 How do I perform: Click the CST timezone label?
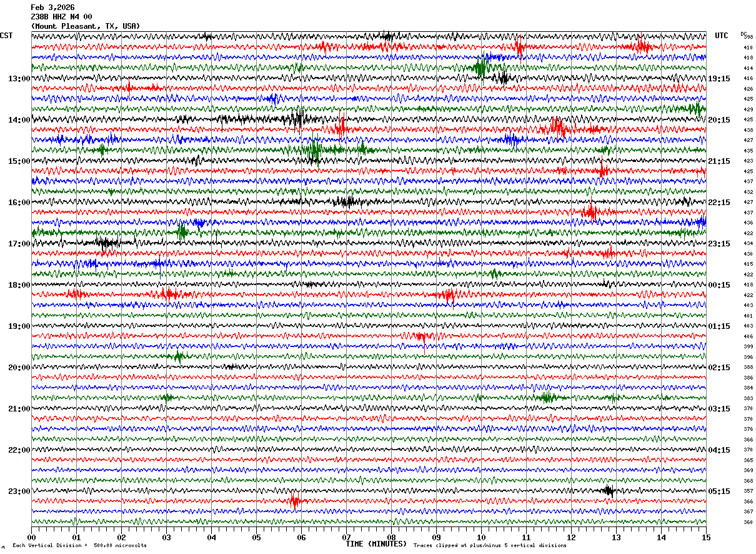[6, 36]
